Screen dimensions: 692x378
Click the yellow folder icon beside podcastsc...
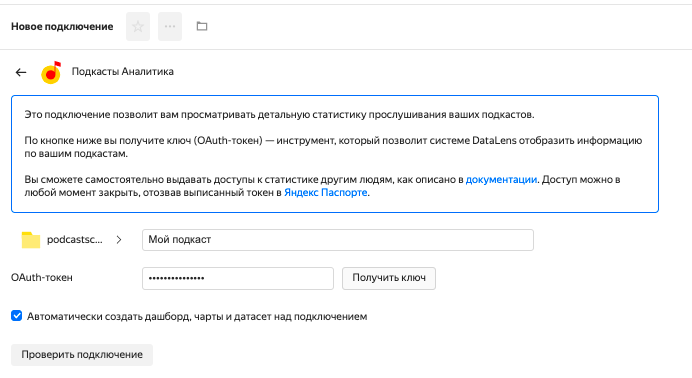click(30, 240)
